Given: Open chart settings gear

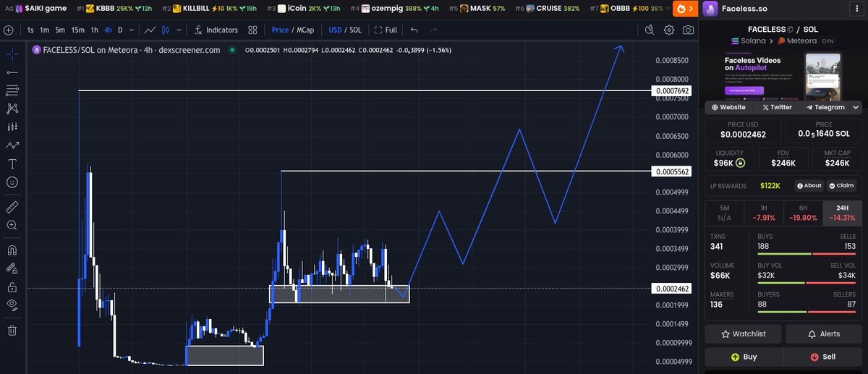Looking at the screenshot, I should coord(669,30).
